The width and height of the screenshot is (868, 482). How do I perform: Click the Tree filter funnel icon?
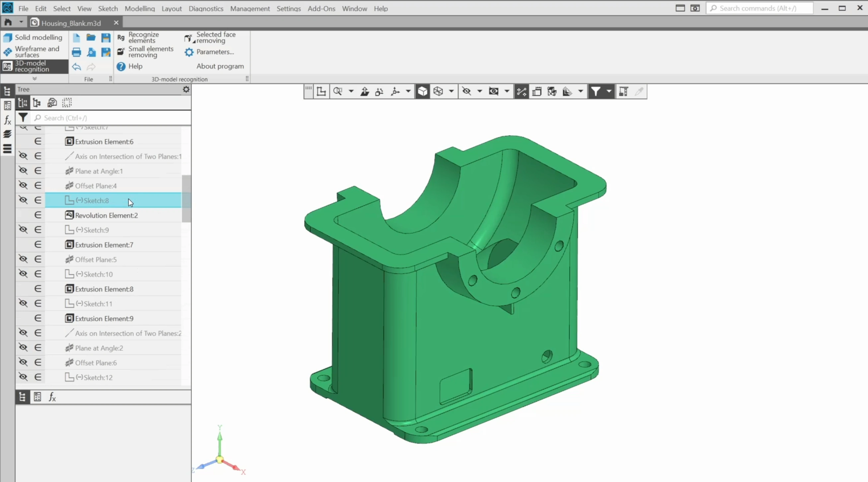(x=23, y=117)
